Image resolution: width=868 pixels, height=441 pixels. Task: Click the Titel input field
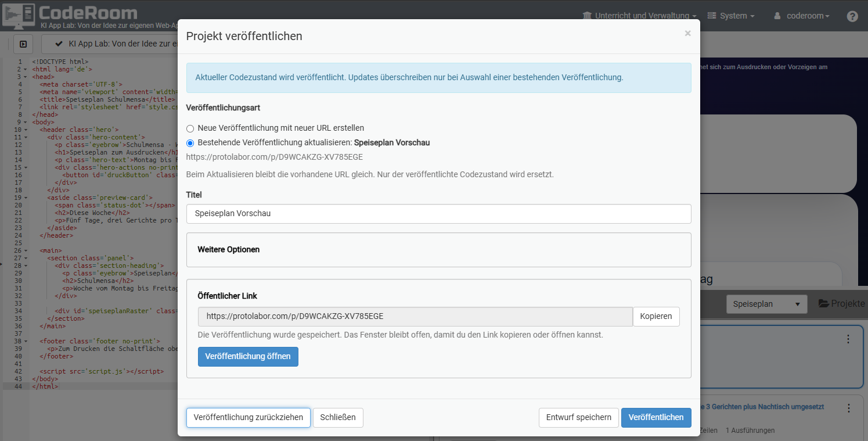pos(438,213)
